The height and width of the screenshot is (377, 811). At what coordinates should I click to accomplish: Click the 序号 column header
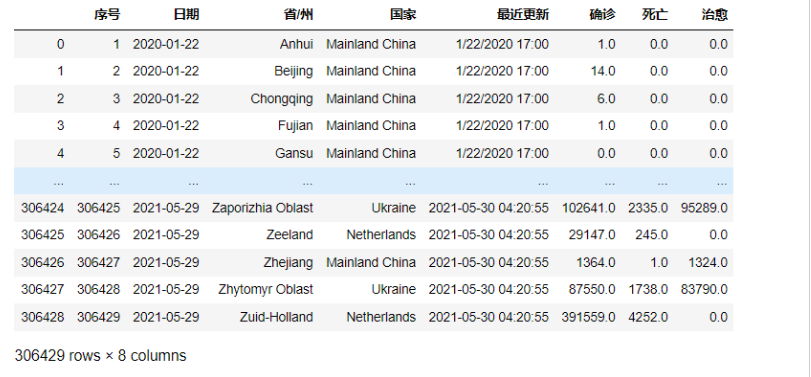click(x=107, y=15)
